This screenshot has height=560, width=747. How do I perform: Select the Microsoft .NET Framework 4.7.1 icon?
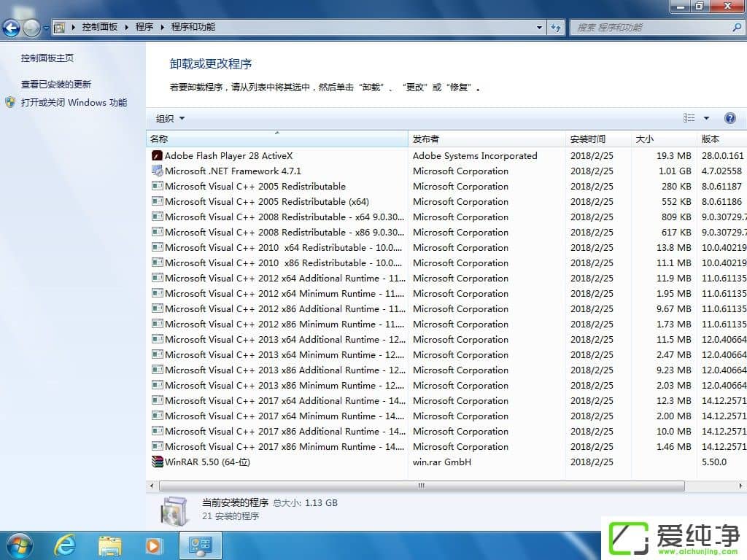(158, 171)
